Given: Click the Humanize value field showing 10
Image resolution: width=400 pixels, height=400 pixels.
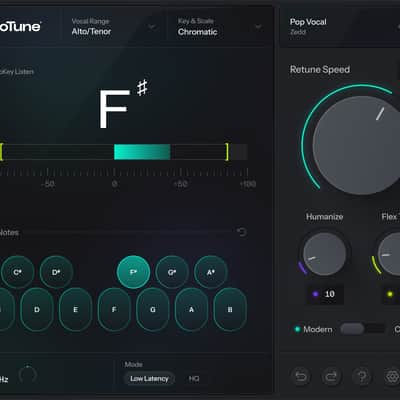Looking at the screenshot, I should (x=325, y=294).
